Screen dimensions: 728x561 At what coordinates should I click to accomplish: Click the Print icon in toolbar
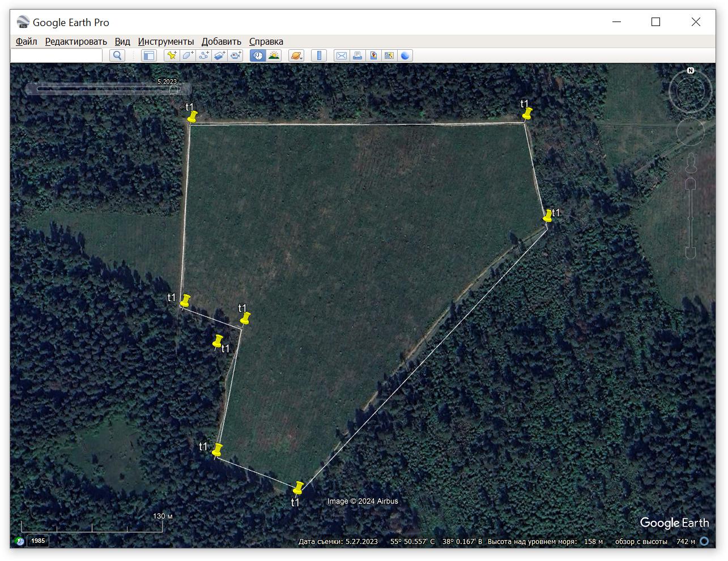[357, 55]
